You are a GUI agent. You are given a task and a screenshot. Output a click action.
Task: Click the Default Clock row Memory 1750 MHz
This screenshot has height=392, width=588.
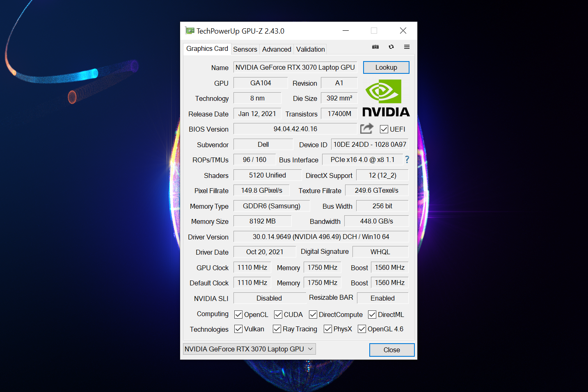pos(322,283)
